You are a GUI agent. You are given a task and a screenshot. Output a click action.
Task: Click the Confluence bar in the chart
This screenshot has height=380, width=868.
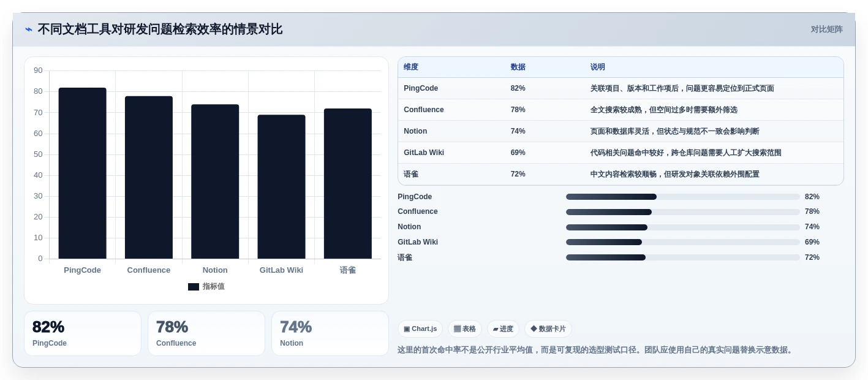(x=149, y=177)
